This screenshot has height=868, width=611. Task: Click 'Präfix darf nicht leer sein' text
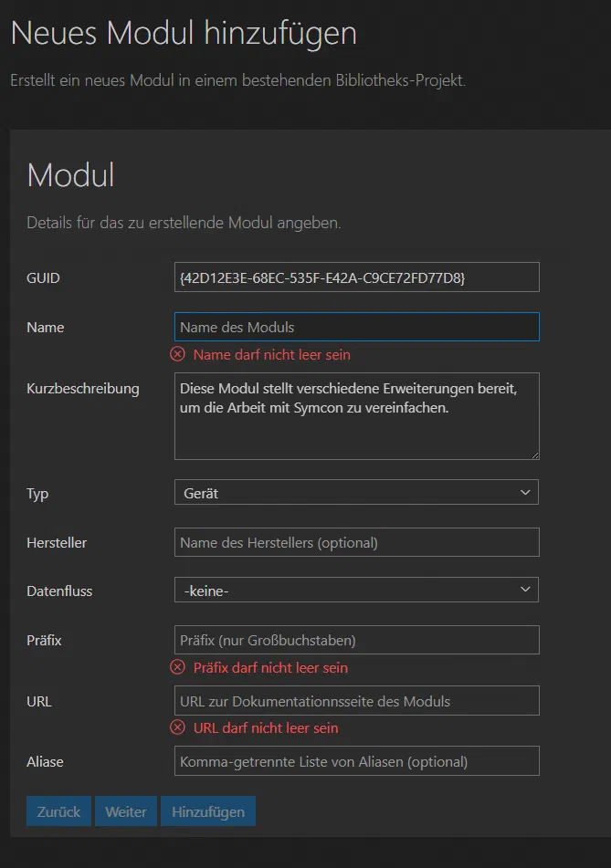tap(270, 668)
